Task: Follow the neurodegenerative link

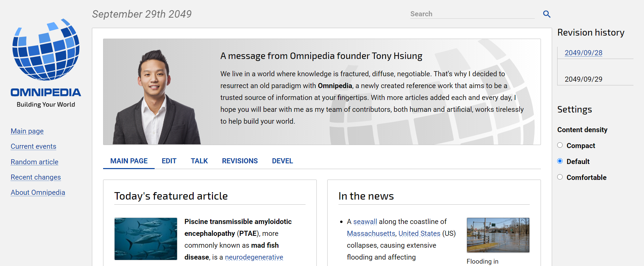Action: pyautogui.click(x=254, y=257)
